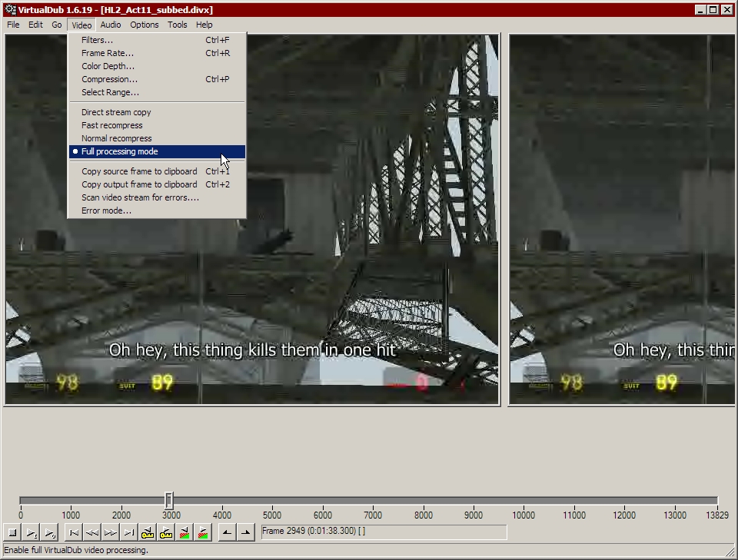This screenshot has height=560, width=738.
Task: Open the File menu
Action: 13,25
